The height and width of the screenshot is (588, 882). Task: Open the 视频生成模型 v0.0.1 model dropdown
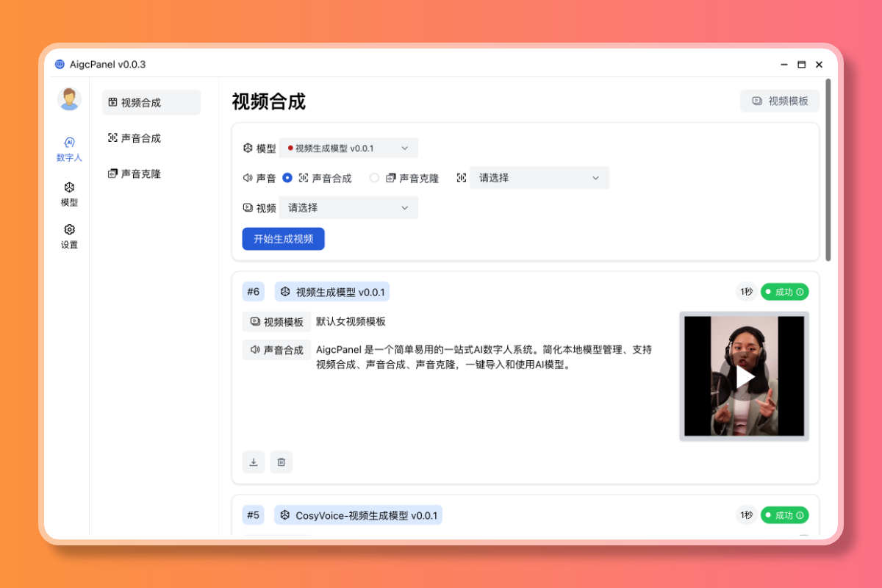point(348,147)
